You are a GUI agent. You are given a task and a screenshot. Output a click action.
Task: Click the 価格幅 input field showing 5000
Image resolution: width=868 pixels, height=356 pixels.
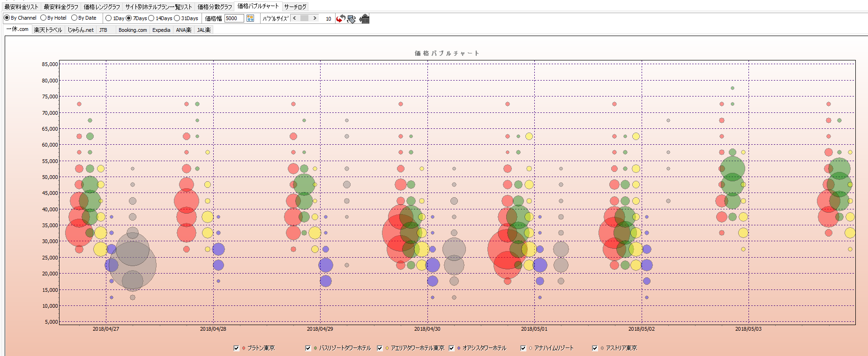(x=233, y=18)
